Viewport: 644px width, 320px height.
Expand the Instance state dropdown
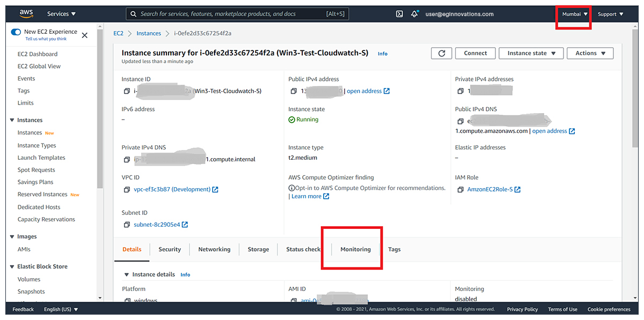tap(531, 53)
